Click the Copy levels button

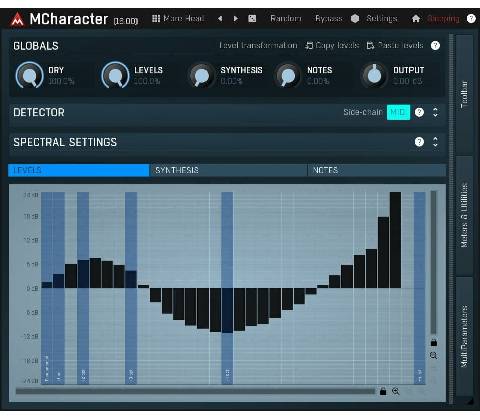332,45
